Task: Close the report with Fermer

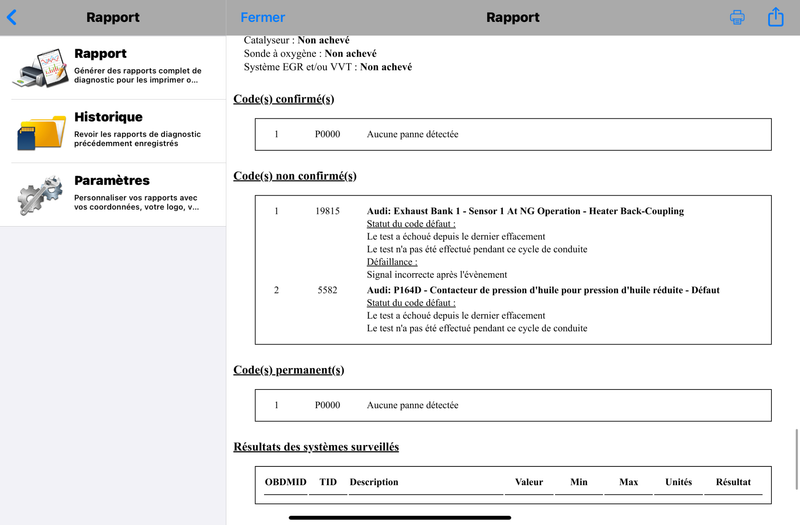Action: pyautogui.click(x=263, y=17)
